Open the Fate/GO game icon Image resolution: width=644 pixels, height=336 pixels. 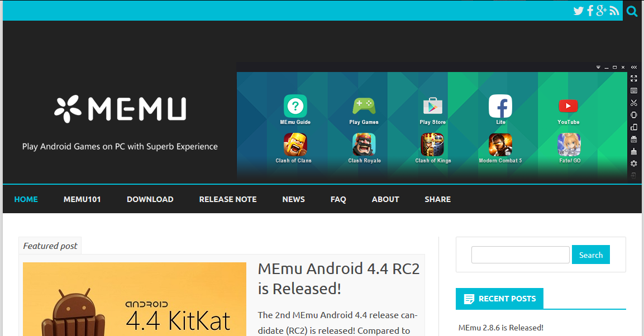pos(569,145)
